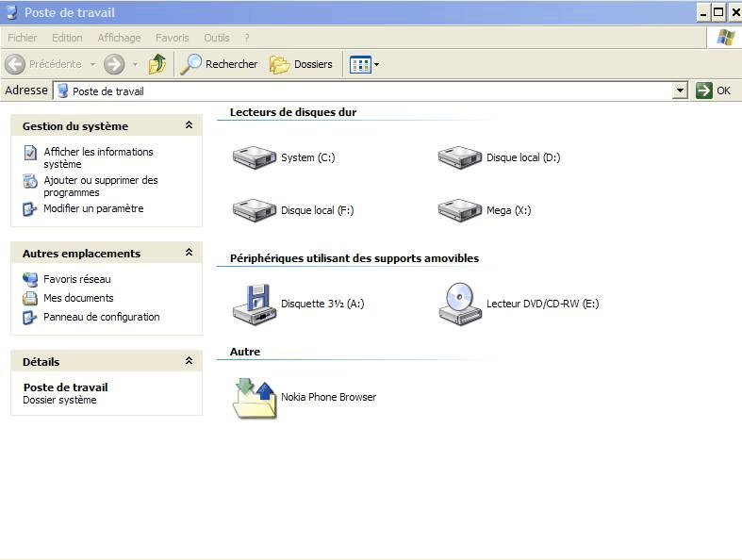Open the Disque local (D:) drive icon

tap(459, 157)
